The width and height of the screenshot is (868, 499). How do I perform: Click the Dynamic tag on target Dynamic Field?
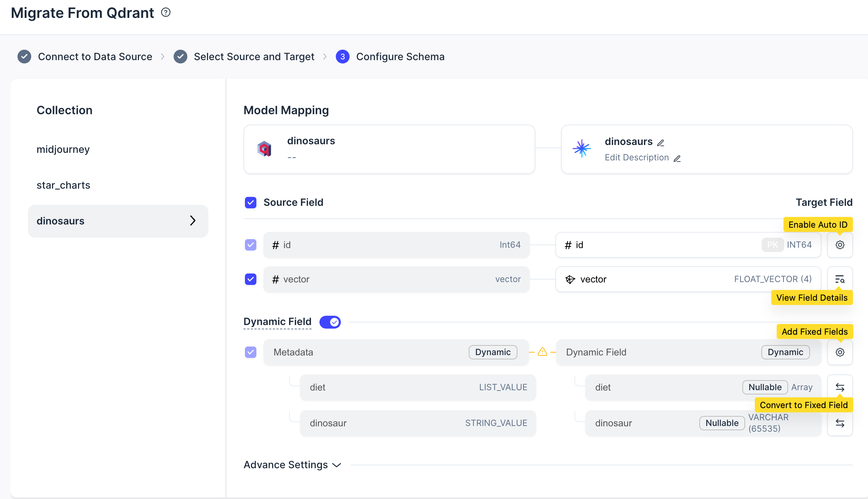(785, 352)
